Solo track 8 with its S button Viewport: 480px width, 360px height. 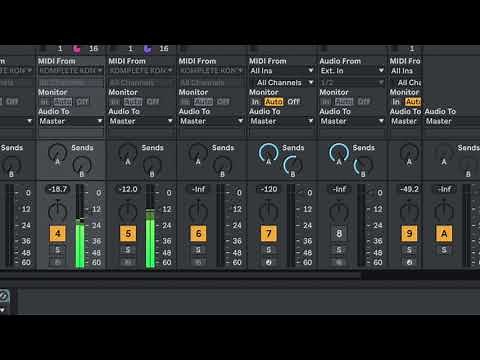pyautogui.click(x=339, y=250)
